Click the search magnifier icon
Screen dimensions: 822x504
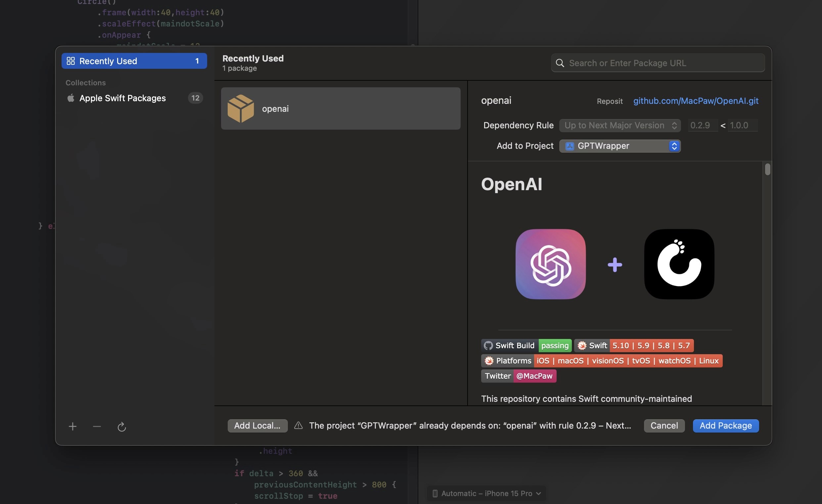(560, 63)
